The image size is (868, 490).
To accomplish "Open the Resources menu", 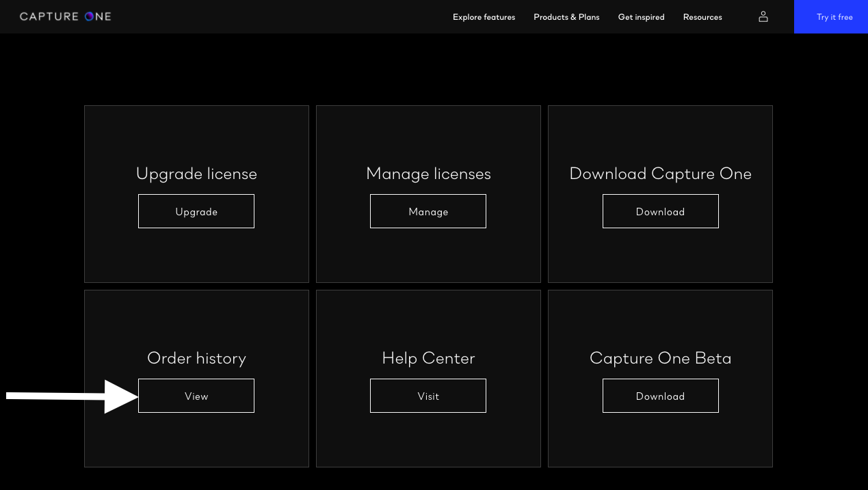I will coord(702,17).
